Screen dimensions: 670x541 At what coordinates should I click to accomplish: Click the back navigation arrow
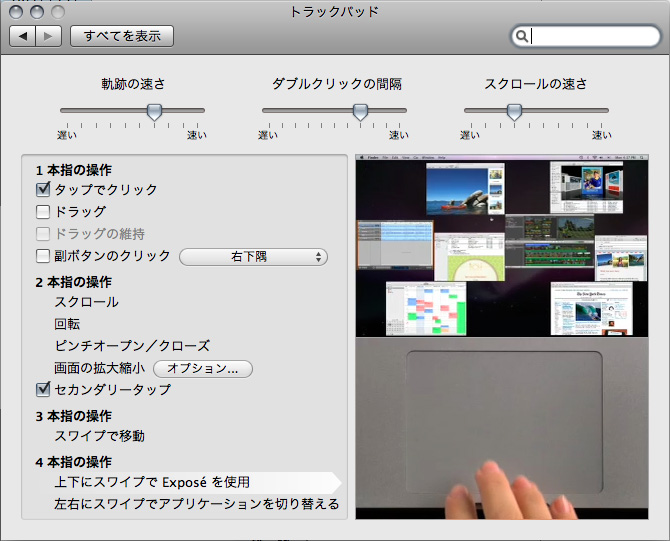coord(23,36)
